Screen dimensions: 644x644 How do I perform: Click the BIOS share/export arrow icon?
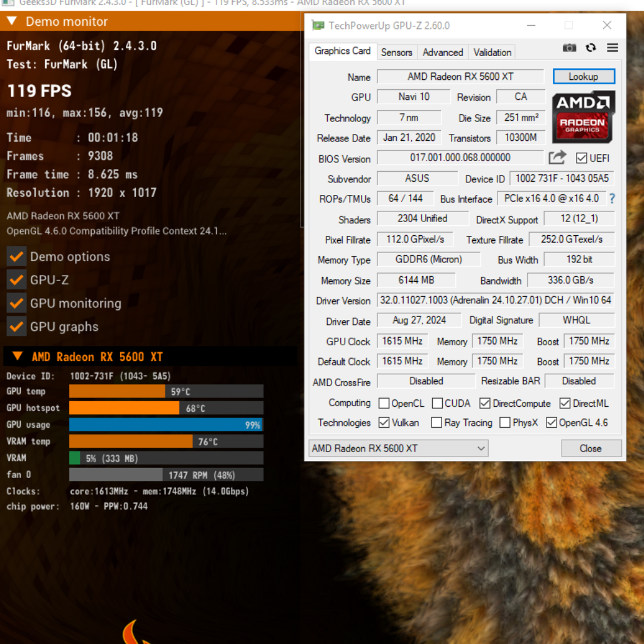557,158
